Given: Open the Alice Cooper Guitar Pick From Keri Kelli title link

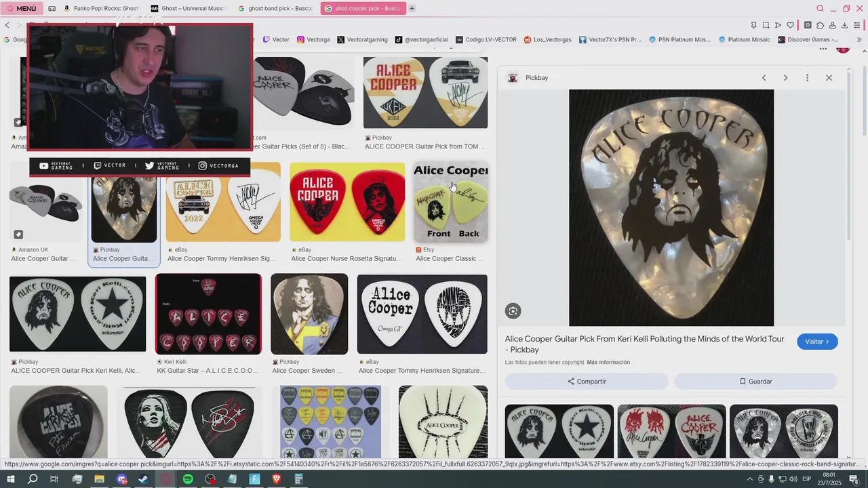Looking at the screenshot, I should point(644,344).
